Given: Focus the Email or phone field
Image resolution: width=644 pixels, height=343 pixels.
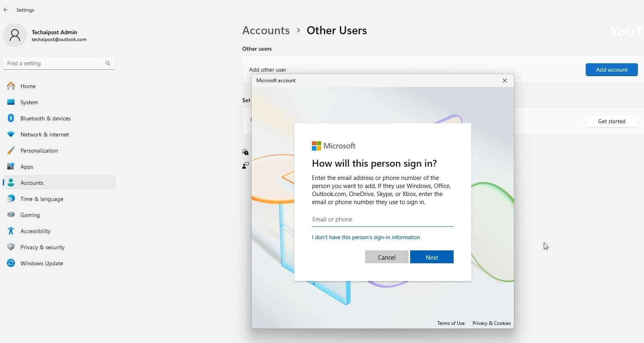Looking at the screenshot, I should (x=383, y=219).
